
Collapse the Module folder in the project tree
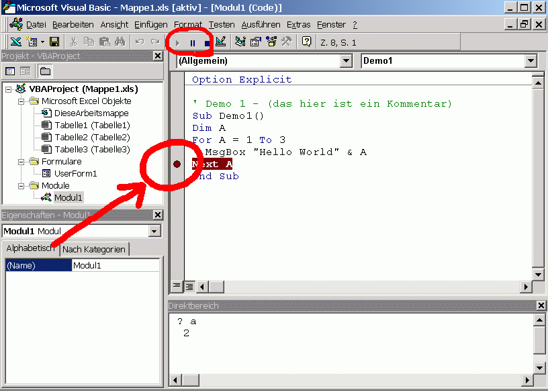click(21, 185)
